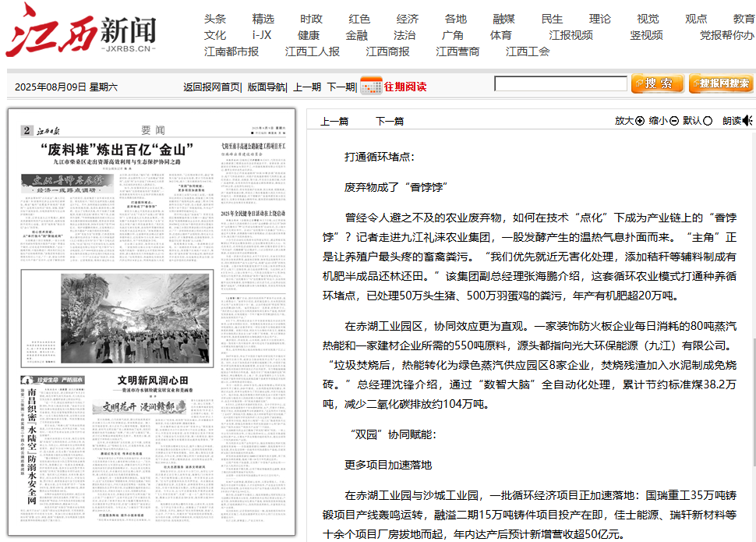Open the 往期阅读 calendar icon
756x542 pixels.
pos(371,86)
